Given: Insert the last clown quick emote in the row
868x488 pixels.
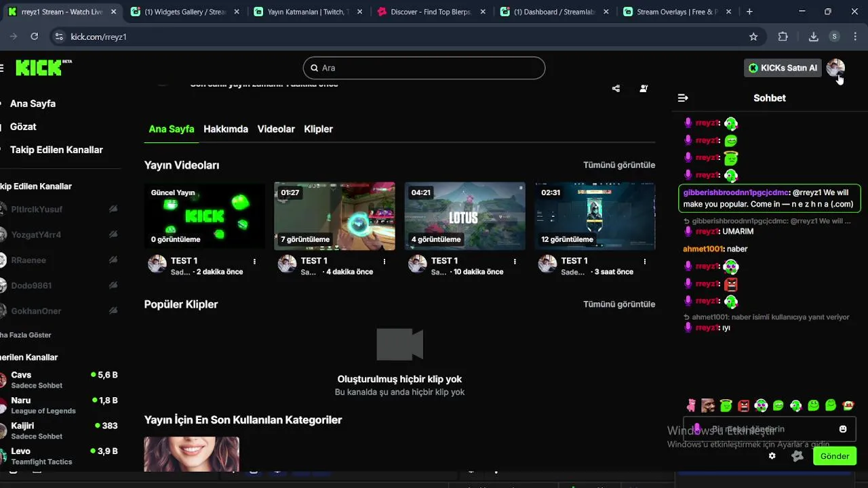Looking at the screenshot, I should (x=848, y=406).
